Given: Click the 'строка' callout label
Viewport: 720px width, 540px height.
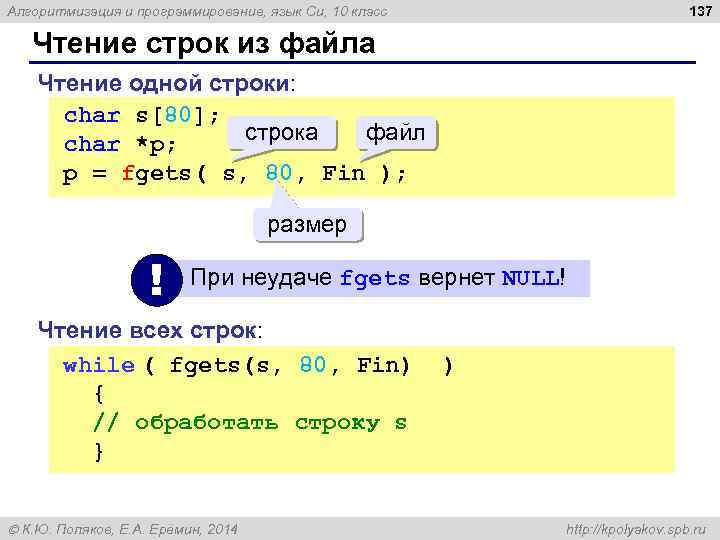Looking at the screenshot, I should tap(281, 133).
